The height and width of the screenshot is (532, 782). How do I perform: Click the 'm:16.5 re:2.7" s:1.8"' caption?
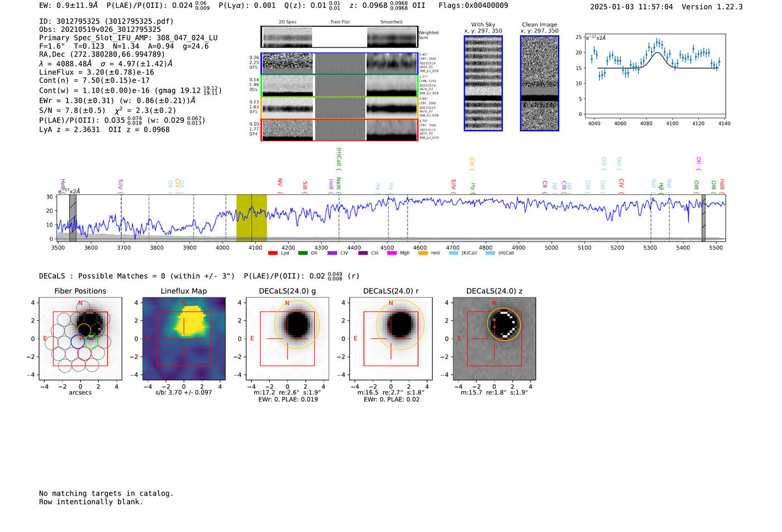point(391,392)
